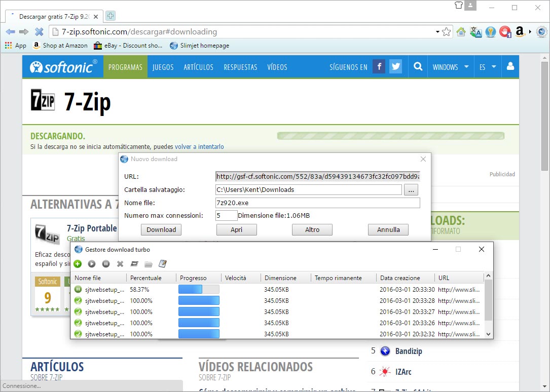Screen dimensions: 550x392
Task: Open the VÍDEOS menu item
Action: click(x=277, y=67)
